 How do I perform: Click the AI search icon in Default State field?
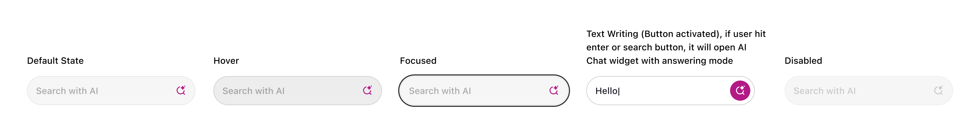(x=181, y=90)
